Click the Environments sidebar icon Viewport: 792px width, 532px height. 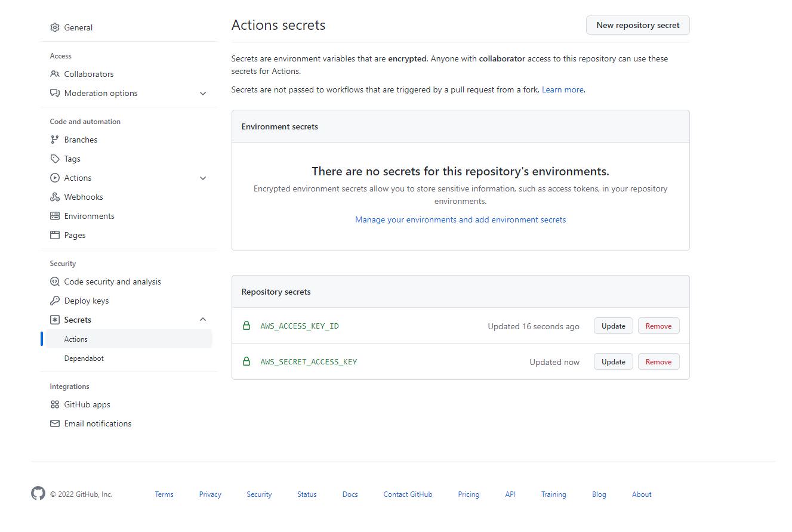tap(54, 215)
